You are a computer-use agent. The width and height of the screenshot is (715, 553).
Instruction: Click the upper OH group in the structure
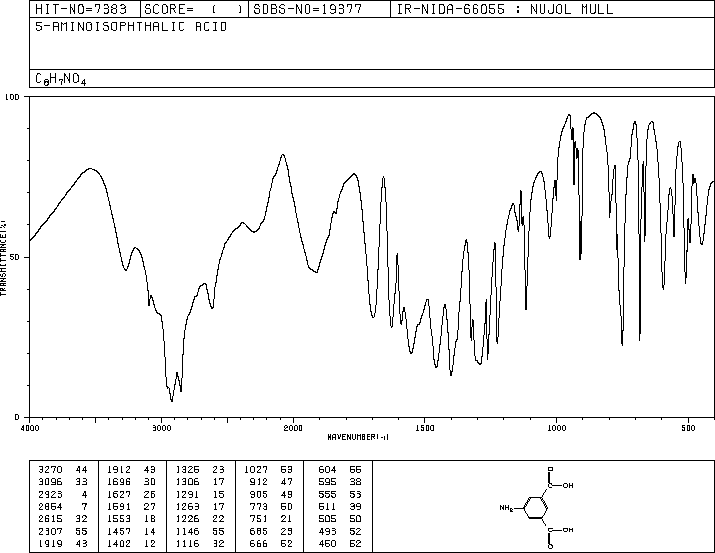coord(568,486)
